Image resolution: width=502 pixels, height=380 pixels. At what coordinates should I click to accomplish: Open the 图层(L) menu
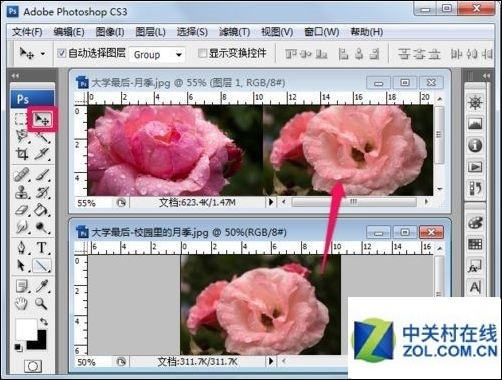(150, 32)
